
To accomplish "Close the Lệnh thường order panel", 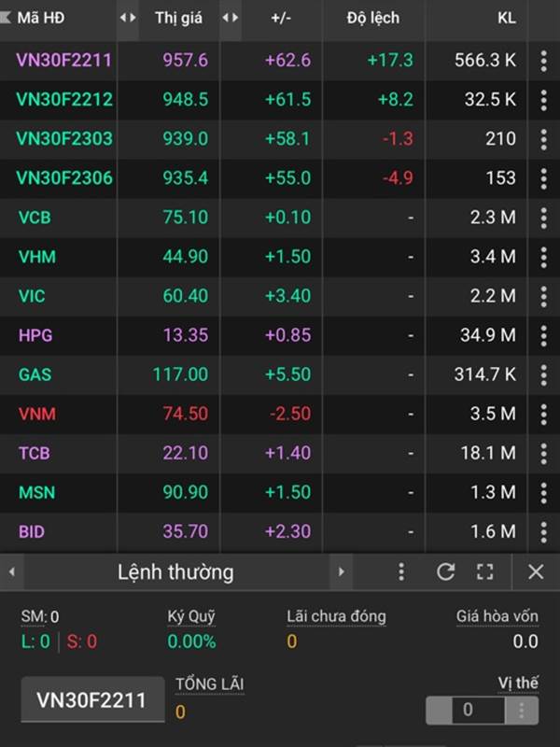I will coord(536,571).
